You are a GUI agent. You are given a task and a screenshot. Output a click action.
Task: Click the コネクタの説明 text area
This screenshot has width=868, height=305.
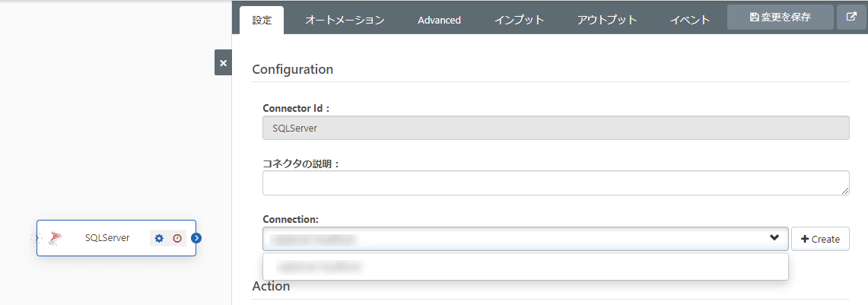tap(555, 183)
